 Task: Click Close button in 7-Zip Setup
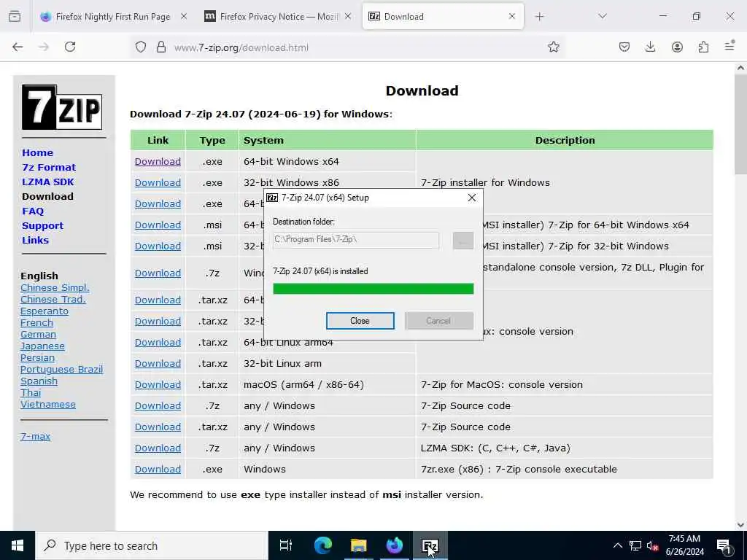point(360,321)
